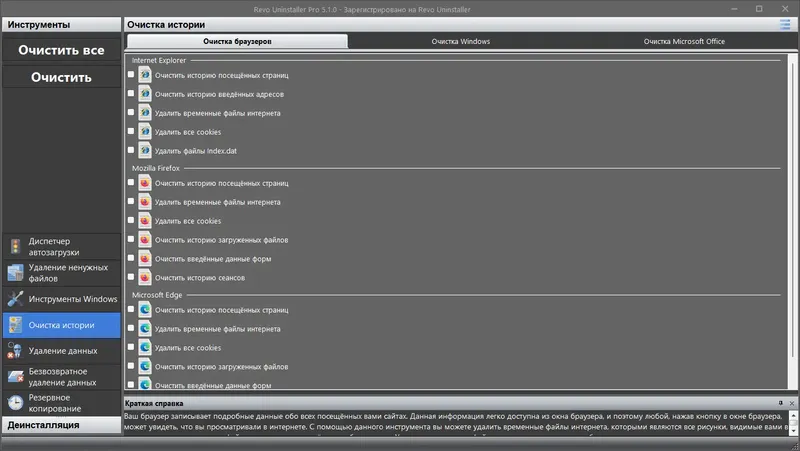Open the Инструменты Windows tools icon
This screenshot has width=800, height=451.
15,299
